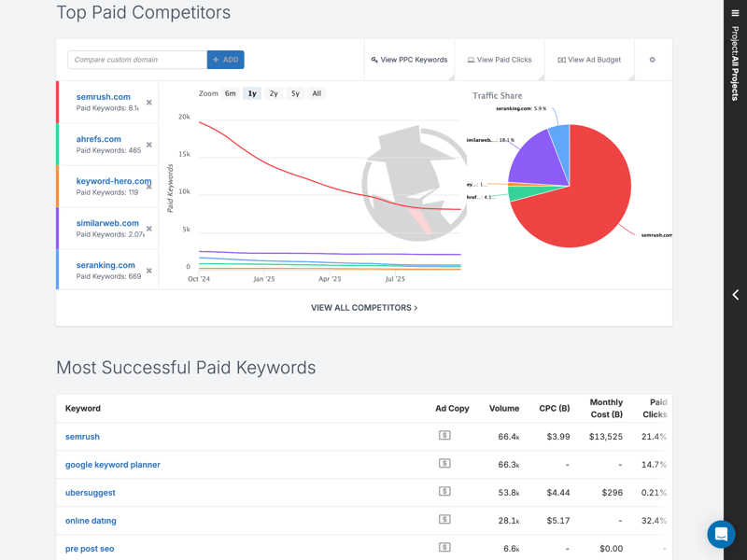View ad copy icon for ubersuggest keyword

pyautogui.click(x=444, y=492)
